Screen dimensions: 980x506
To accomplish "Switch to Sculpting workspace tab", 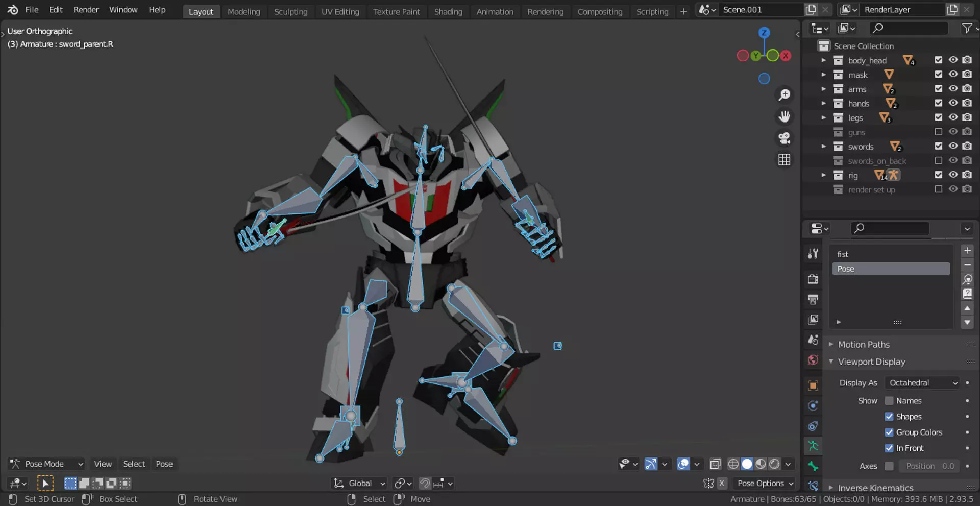I will [290, 11].
